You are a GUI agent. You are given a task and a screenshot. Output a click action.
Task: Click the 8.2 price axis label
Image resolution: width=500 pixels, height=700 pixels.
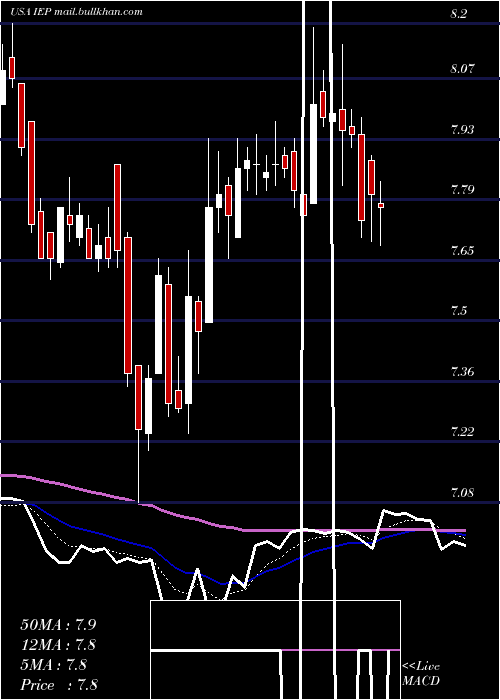click(459, 14)
